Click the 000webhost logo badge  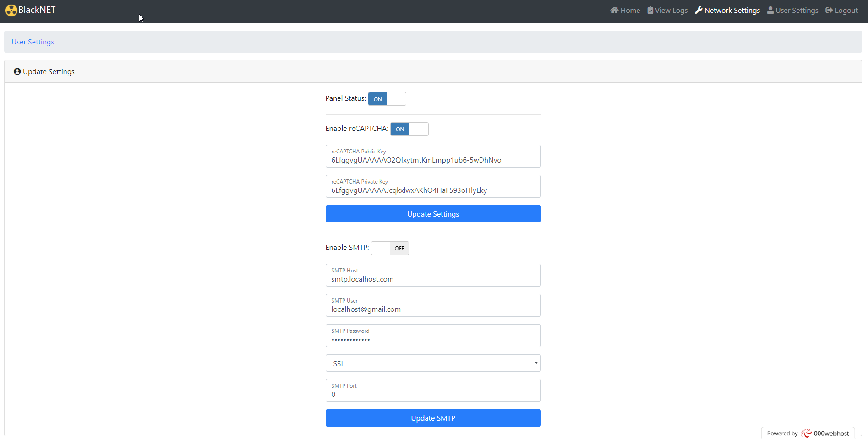(x=808, y=433)
